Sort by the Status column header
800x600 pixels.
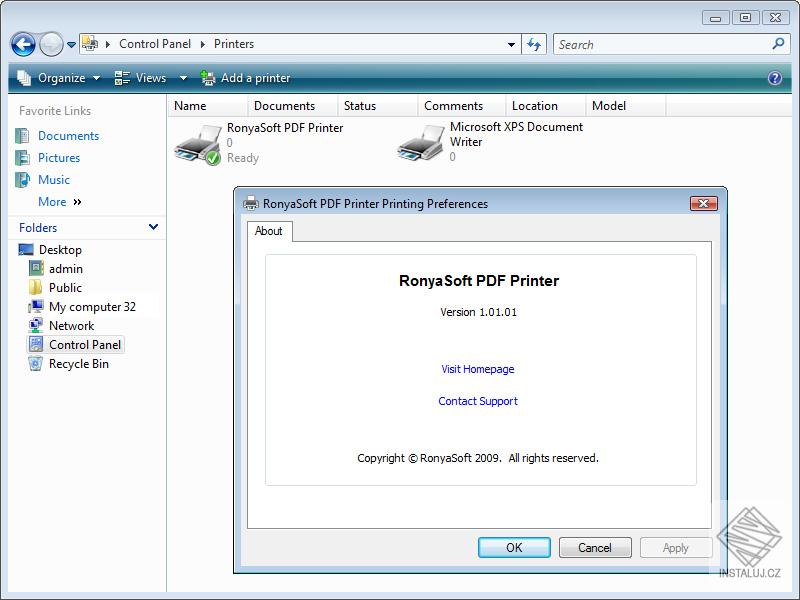378,106
